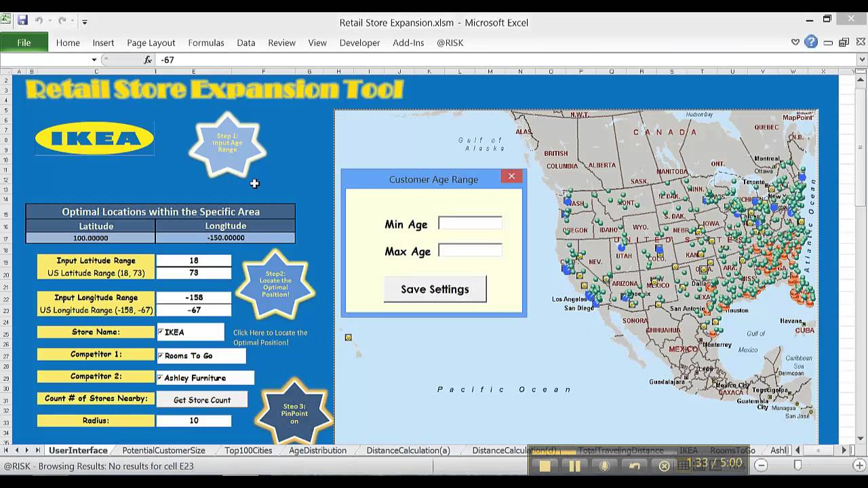Restore down the workbook window
Viewport: 868px width, 488px height.
[x=844, y=42]
